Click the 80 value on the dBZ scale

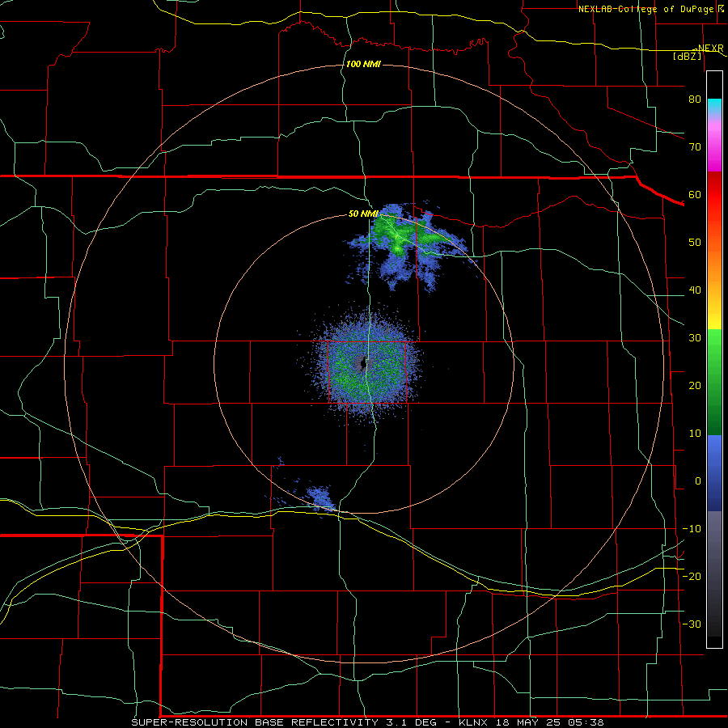coord(695,99)
